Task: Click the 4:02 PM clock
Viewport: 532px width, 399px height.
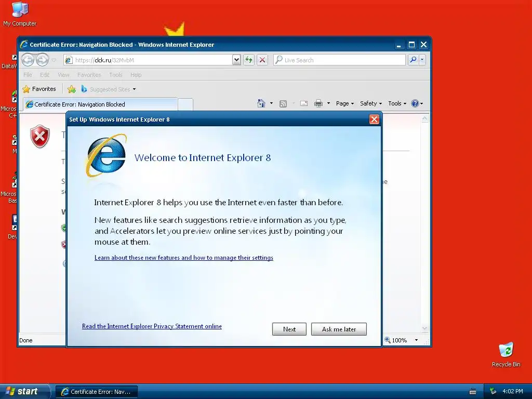Action: pyautogui.click(x=513, y=391)
